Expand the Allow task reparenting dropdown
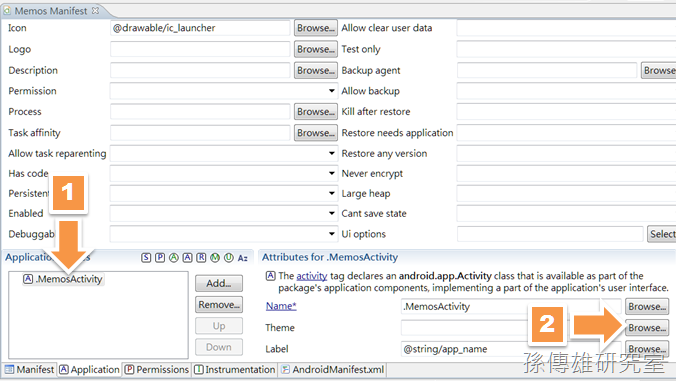The height and width of the screenshot is (381, 676). [x=331, y=153]
